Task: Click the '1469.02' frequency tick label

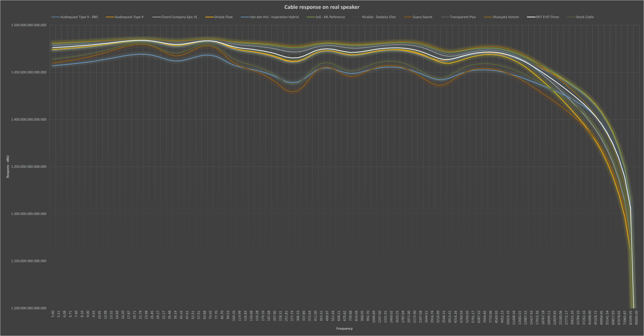Action: pos(391,317)
